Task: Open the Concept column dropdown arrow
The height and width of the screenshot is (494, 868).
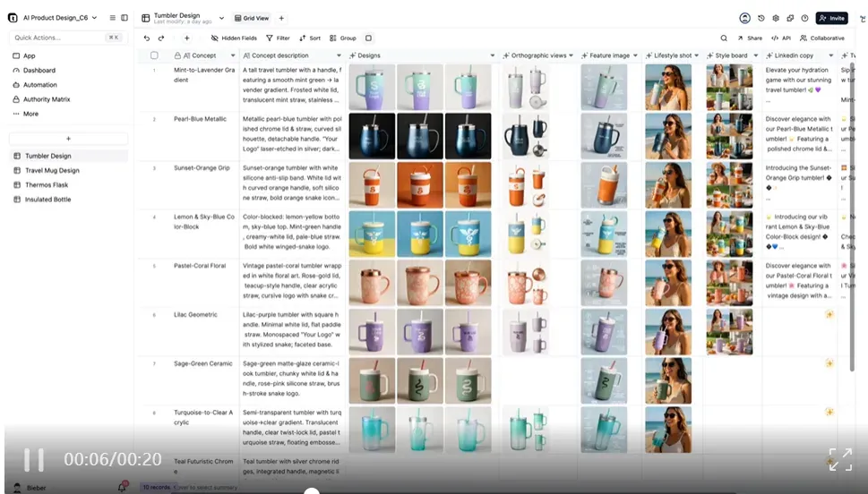Action: tap(233, 55)
